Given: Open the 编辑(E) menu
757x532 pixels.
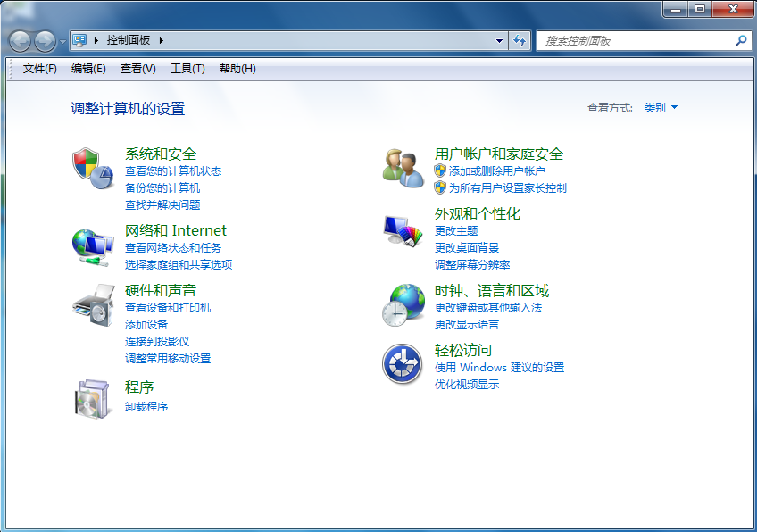Looking at the screenshot, I should pyautogui.click(x=88, y=69).
